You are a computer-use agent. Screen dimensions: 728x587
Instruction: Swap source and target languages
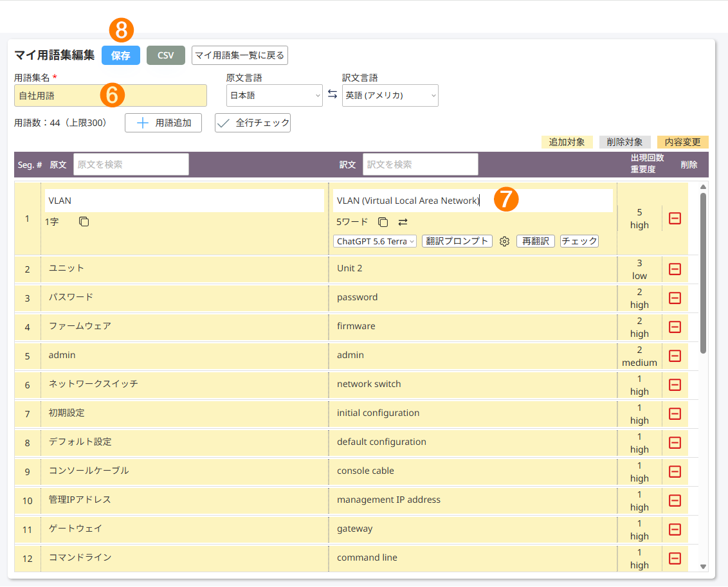pyautogui.click(x=332, y=95)
